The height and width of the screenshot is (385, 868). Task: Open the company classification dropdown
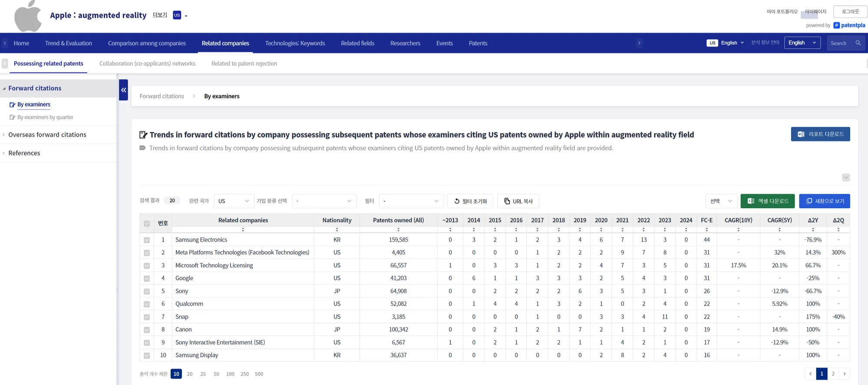coord(324,201)
